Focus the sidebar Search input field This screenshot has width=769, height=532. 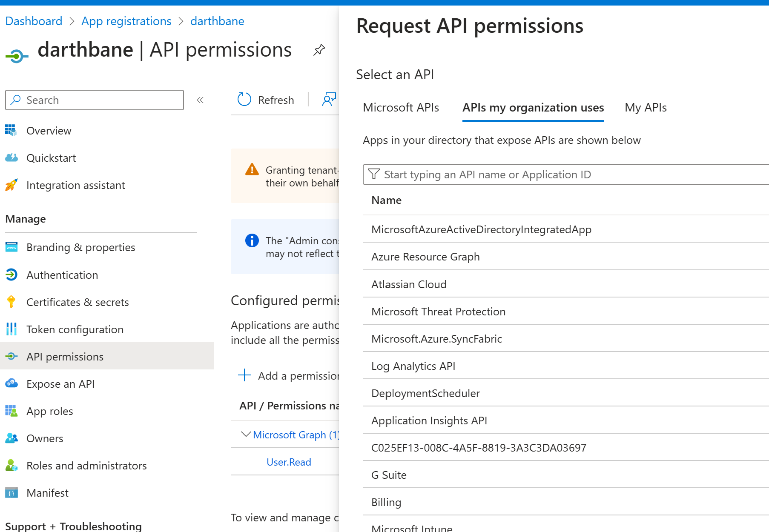tap(95, 100)
